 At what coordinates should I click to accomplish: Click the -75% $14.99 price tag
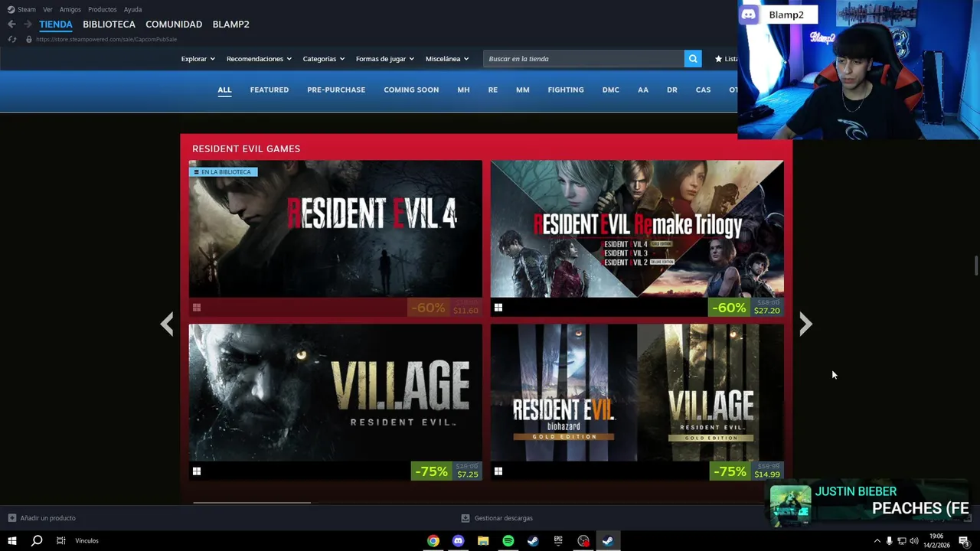[746, 471]
